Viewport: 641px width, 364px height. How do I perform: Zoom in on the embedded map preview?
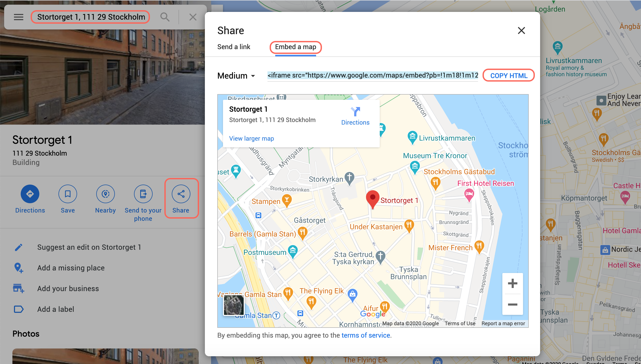click(512, 283)
